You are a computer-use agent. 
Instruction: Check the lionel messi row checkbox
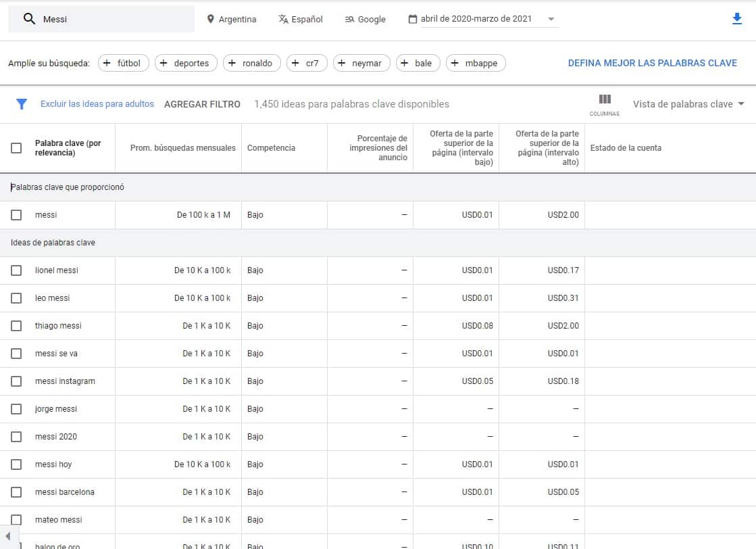[x=16, y=270]
